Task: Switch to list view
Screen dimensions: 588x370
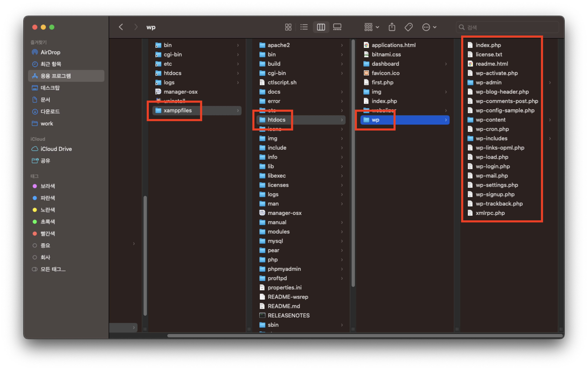Action: click(x=304, y=27)
